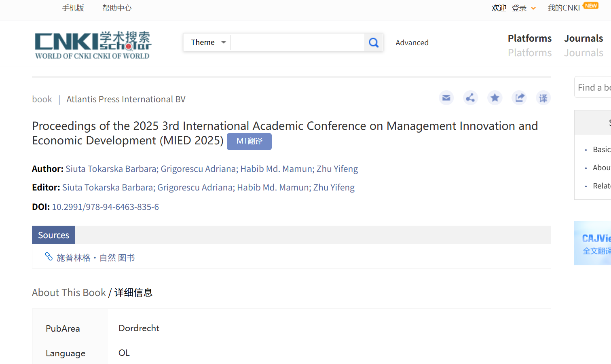Click the CNKI Scholar logo
Screen dimensions: 611x364
[93, 45]
